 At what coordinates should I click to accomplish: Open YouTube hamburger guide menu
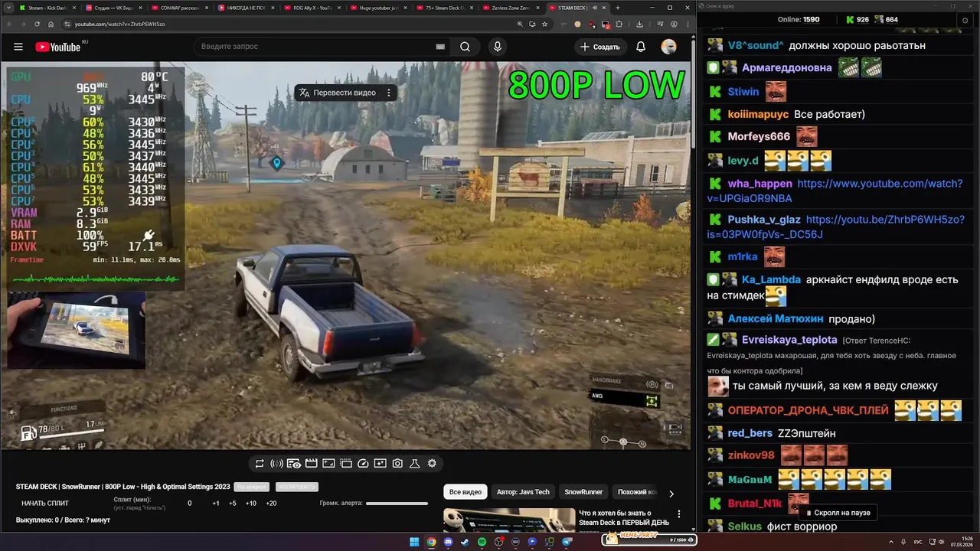tap(18, 47)
